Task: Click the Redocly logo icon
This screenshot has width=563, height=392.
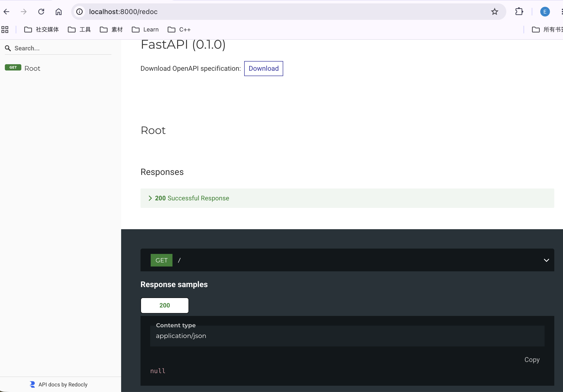Action: (x=32, y=384)
